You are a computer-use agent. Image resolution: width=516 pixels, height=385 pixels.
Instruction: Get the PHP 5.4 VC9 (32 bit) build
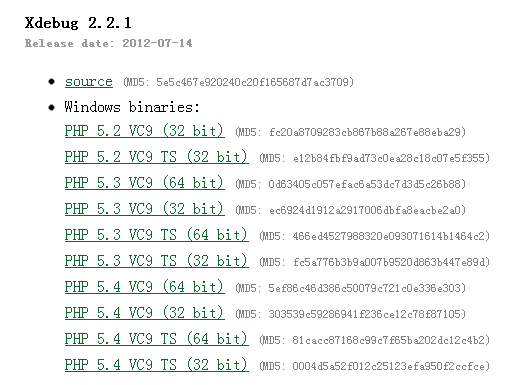point(145,313)
